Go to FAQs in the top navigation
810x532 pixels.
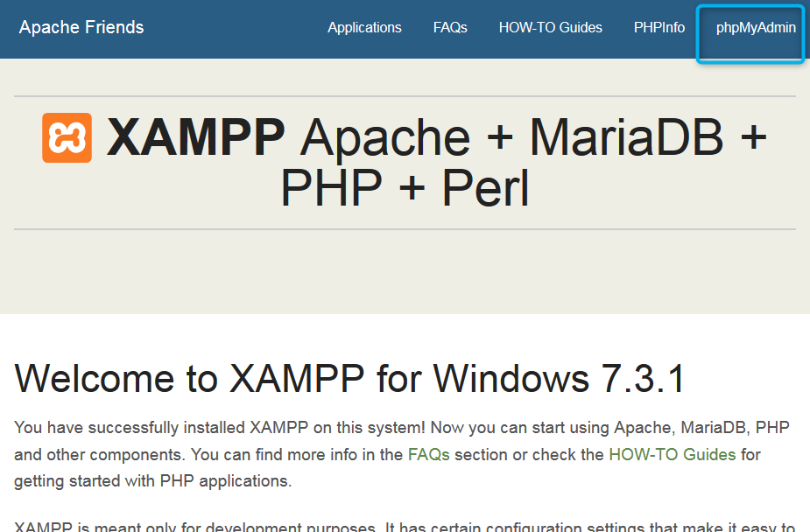pyautogui.click(x=450, y=27)
